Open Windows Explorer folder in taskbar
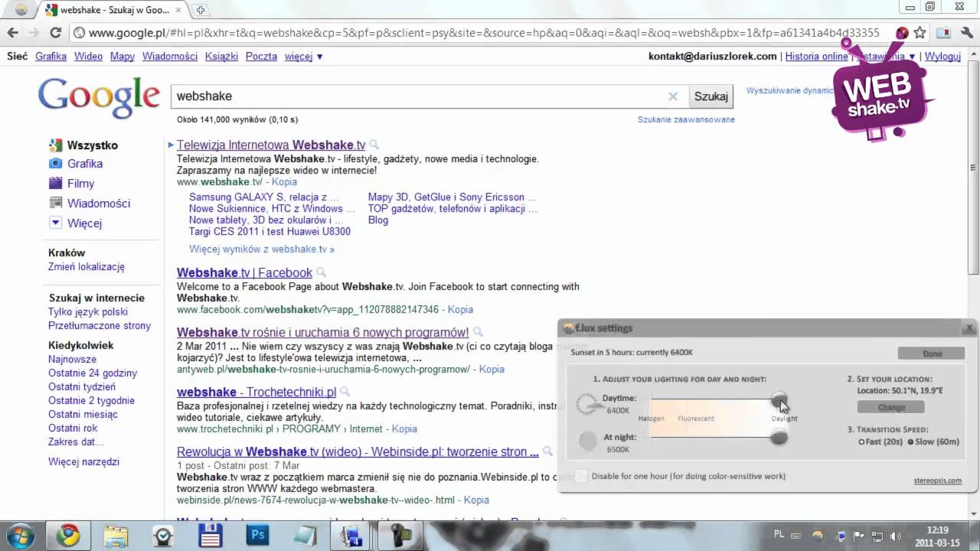The height and width of the screenshot is (551, 980). tap(116, 535)
